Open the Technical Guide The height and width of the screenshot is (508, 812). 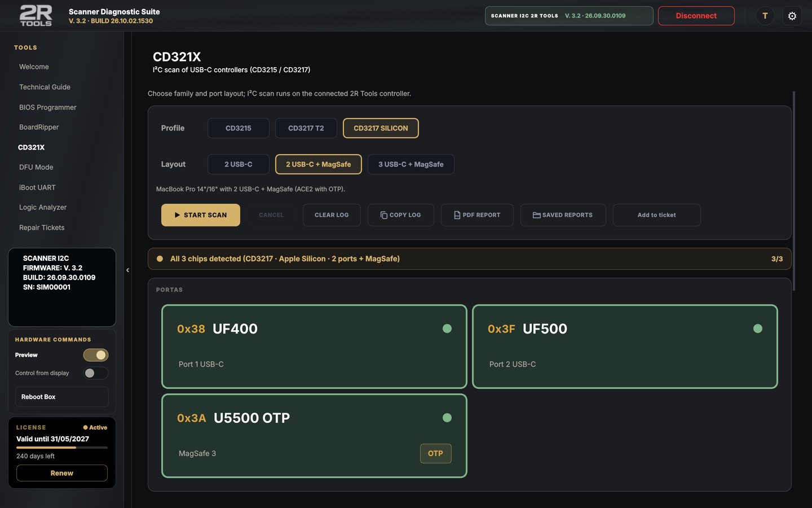point(45,87)
